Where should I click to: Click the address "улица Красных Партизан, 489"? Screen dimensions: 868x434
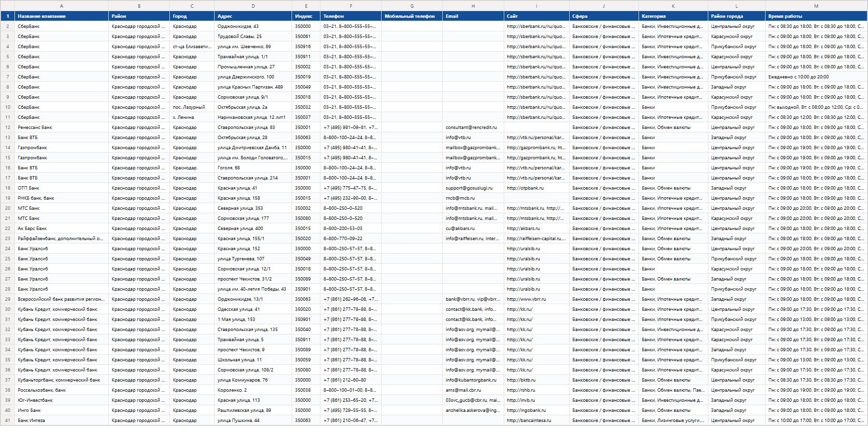pos(253,87)
